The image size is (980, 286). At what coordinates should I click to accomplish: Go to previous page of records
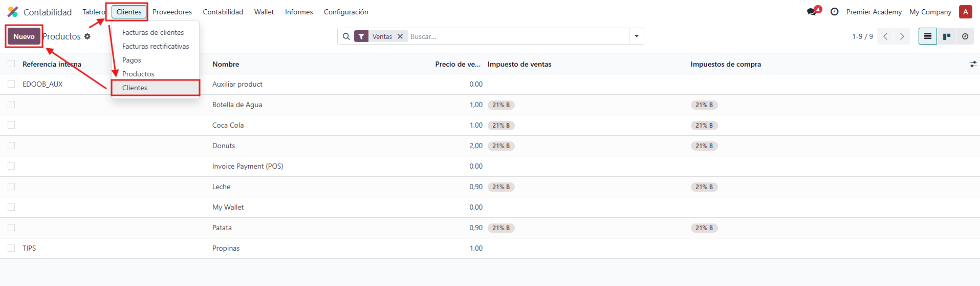click(x=885, y=36)
